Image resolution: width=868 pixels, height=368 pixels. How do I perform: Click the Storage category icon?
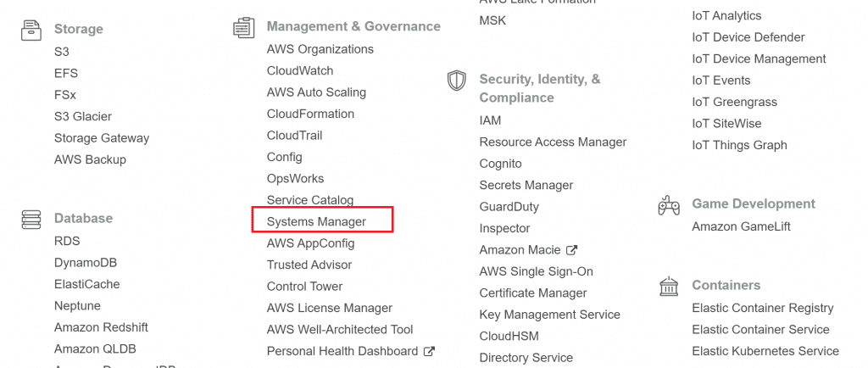point(31,30)
